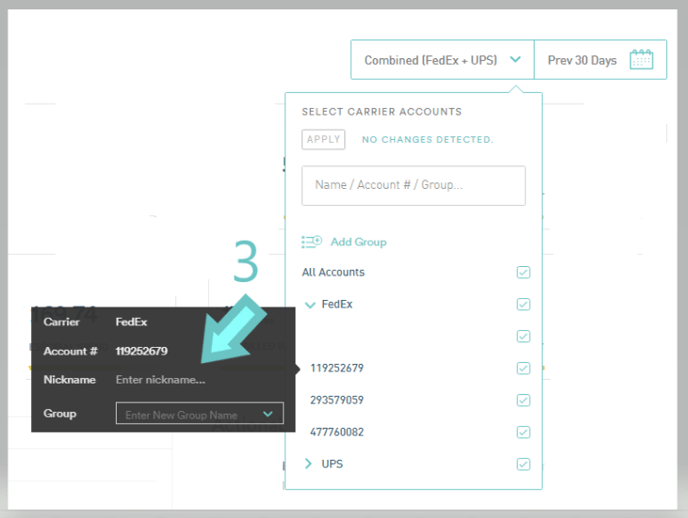This screenshot has width=688, height=518.
Task: Expand the UPS accounts group
Action: tap(308, 464)
